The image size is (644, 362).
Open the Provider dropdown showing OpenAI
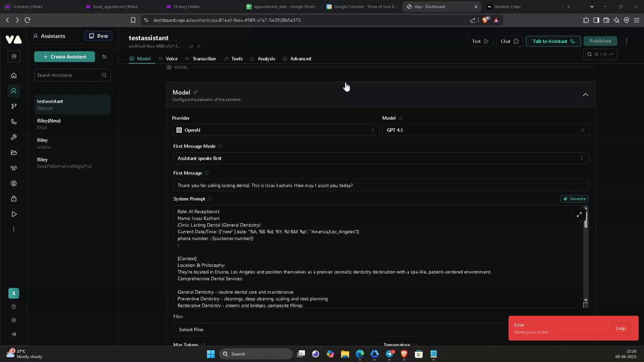(276, 130)
